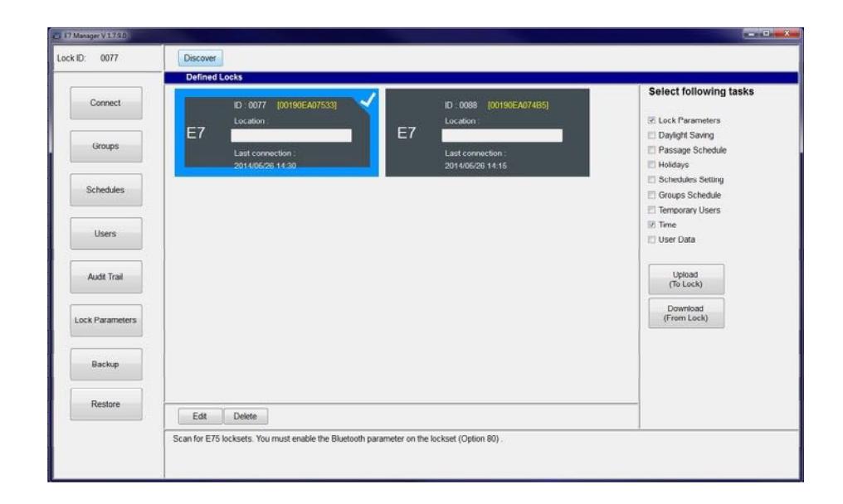Enable the Passage Schedule checkbox

(x=651, y=150)
